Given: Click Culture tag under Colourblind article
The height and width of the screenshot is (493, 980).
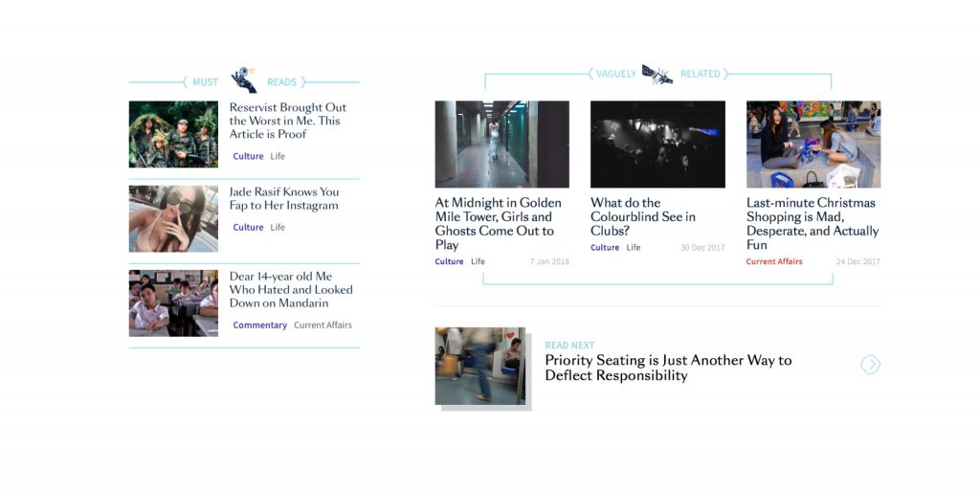Looking at the screenshot, I should pyautogui.click(x=605, y=247).
